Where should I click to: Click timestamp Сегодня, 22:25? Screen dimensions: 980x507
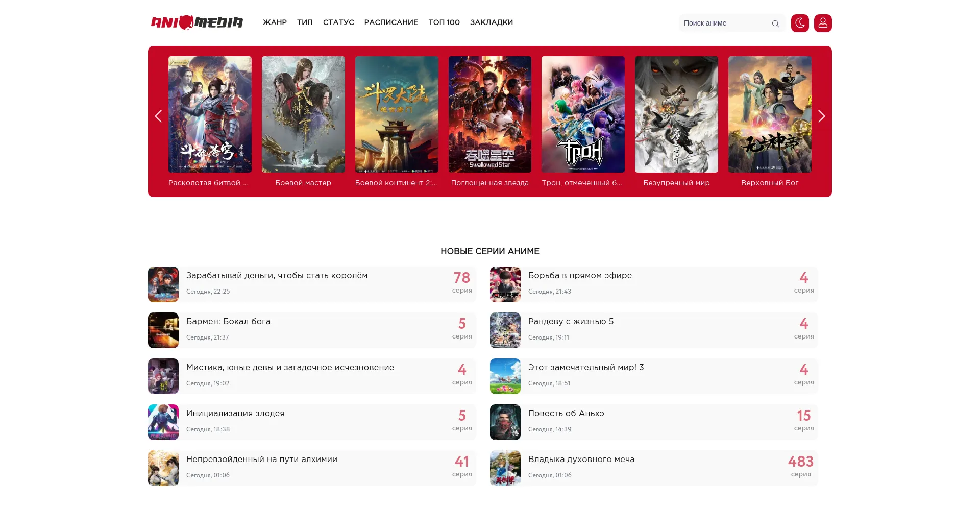tap(208, 292)
